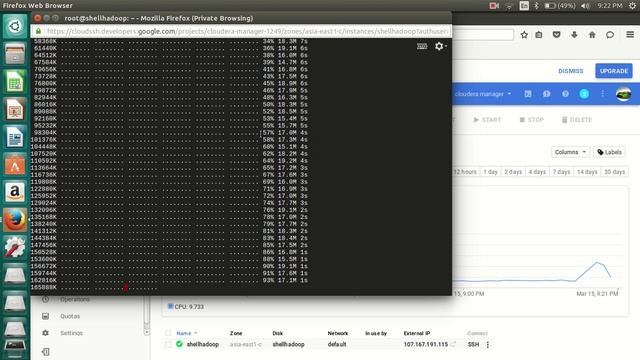Open the Quotas icon in left sidebar
Screen dimensions: 640x360
point(46,316)
